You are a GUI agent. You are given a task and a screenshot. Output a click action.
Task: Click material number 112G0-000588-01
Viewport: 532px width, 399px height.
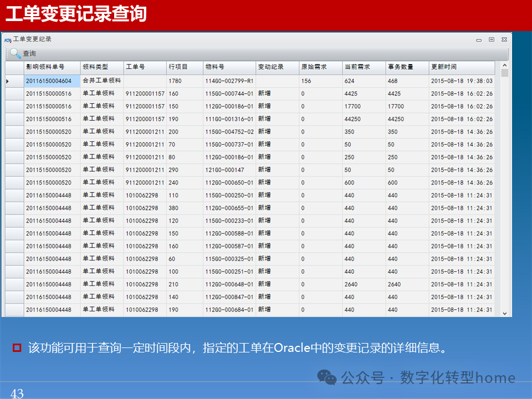pos(229,233)
